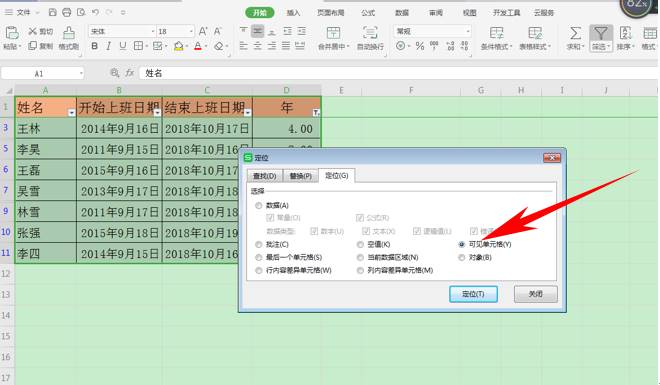Click the Italic formatting icon
Image resolution: width=660 pixels, height=385 pixels.
click(109, 46)
